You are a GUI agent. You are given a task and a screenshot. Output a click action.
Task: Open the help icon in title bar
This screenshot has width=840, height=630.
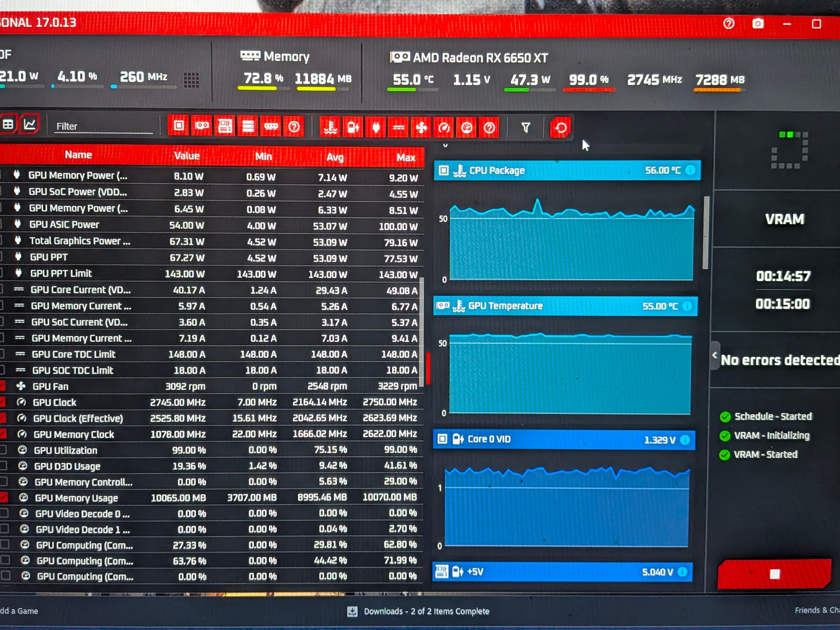[x=729, y=23]
